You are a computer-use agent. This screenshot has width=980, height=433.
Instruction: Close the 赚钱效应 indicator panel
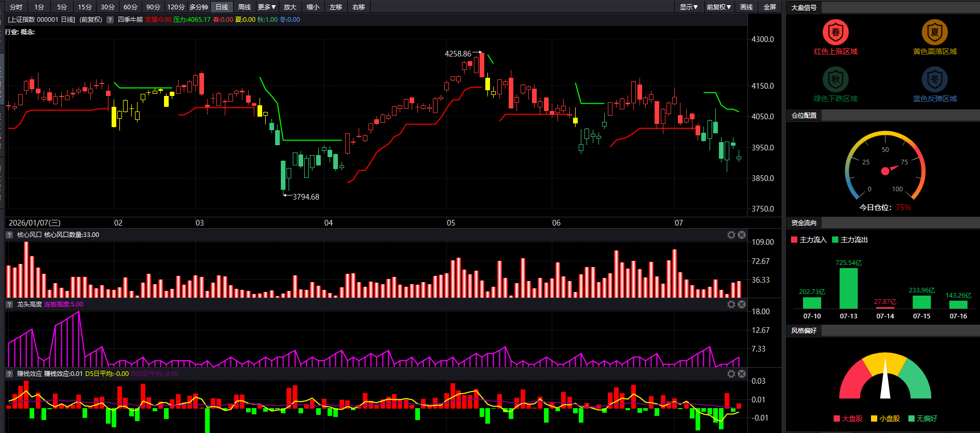pyautogui.click(x=742, y=374)
